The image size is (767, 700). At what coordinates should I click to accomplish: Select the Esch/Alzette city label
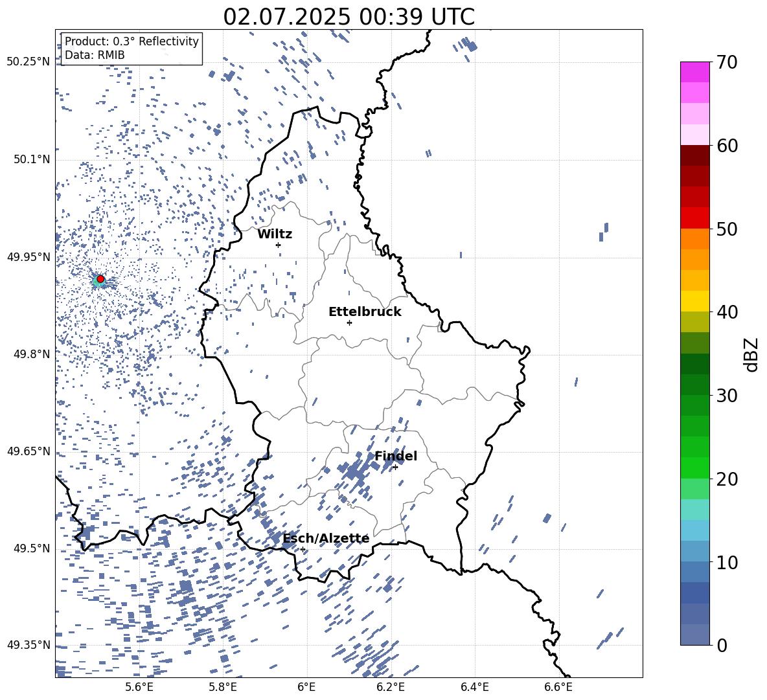click(326, 538)
